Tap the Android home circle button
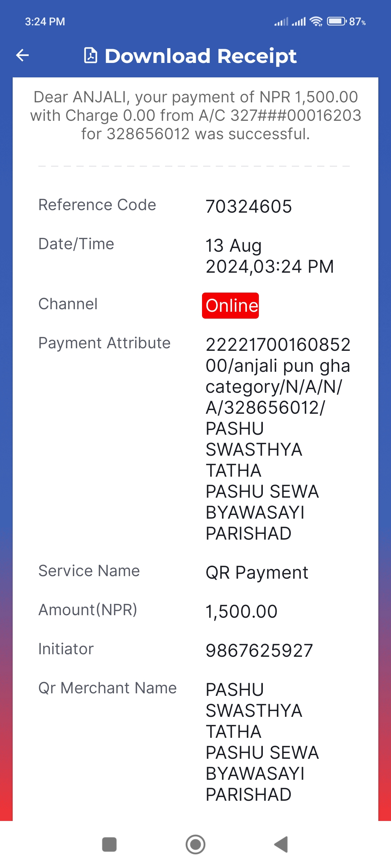This screenshot has height=868, width=391. click(x=195, y=844)
